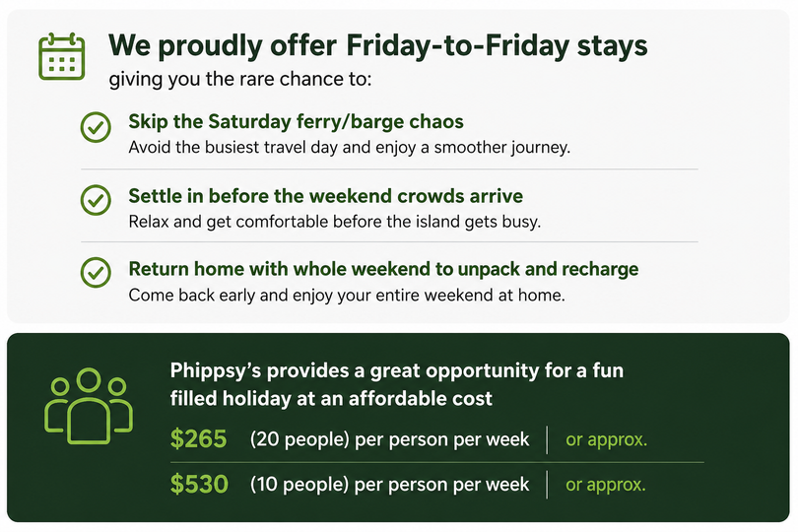Click the Friday-to-Friday stays heading
Viewport: 798px width, 532px height.
click(377, 46)
